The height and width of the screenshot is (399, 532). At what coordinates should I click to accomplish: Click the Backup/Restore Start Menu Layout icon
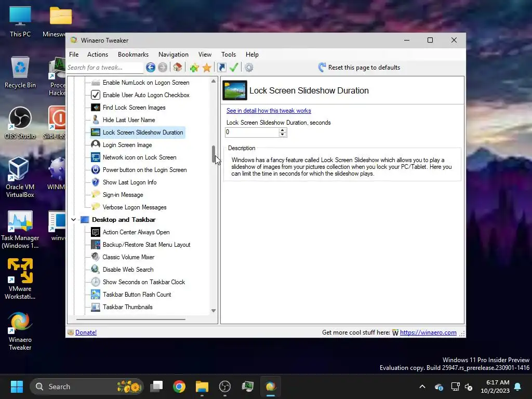(x=96, y=245)
